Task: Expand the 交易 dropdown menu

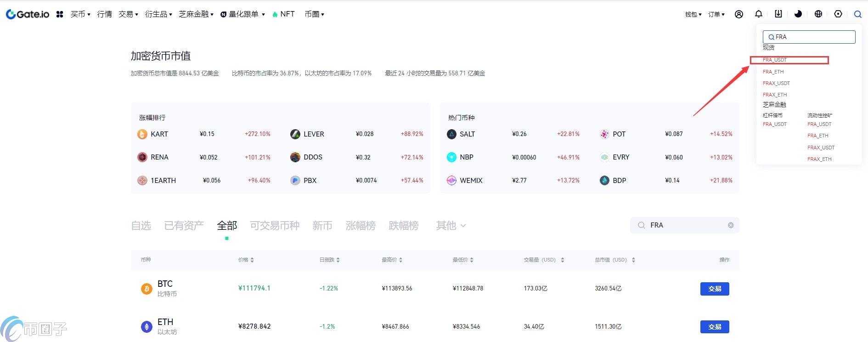Action: pos(128,14)
